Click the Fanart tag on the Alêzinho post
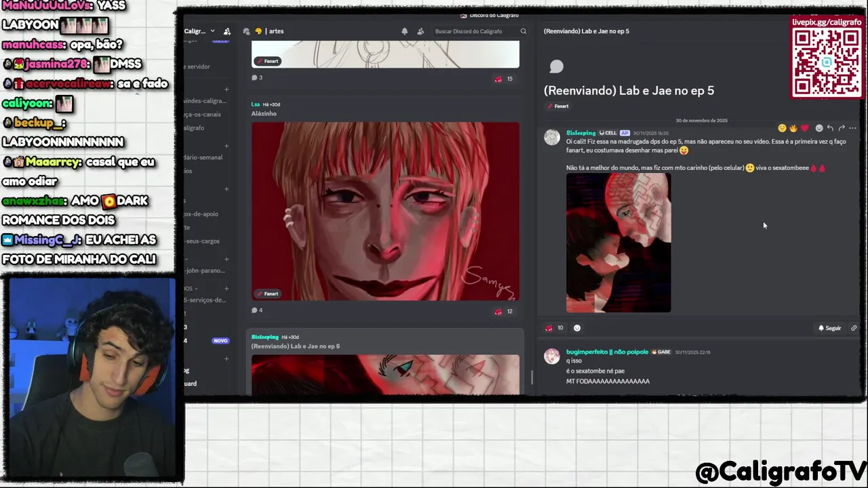The image size is (868, 488). [x=267, y=293]
